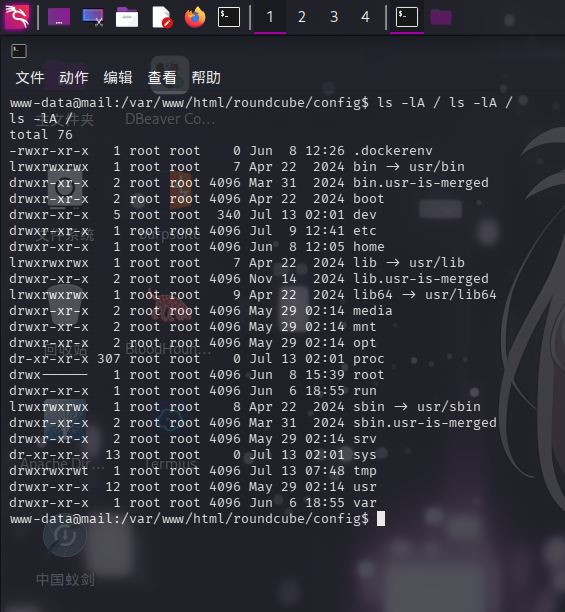Open the 动作 menu
The height and width of the screenshot is (612, 565).
(74, 78)
